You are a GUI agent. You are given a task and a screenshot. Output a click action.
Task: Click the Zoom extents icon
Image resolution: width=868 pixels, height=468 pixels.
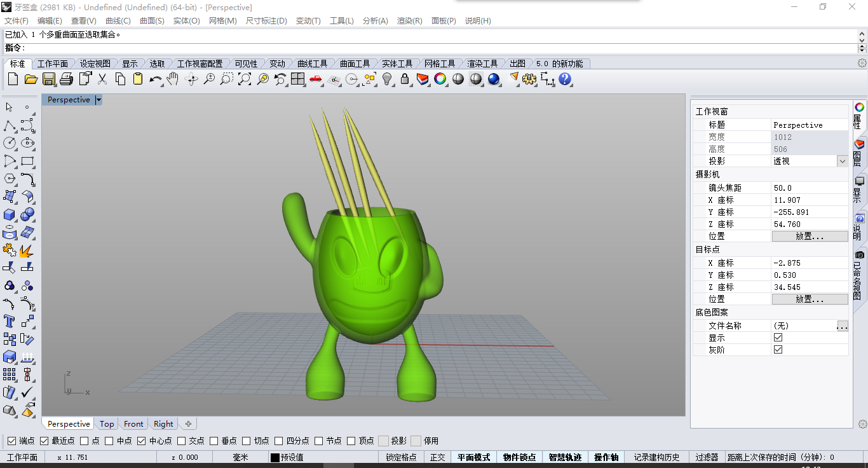point(245,79)
